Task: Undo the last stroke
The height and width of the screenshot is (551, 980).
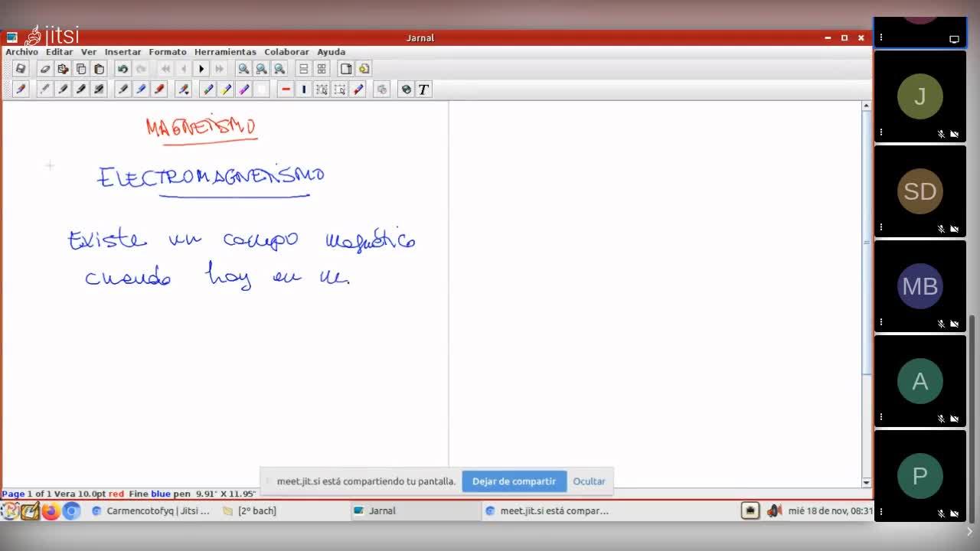Action: 122,69
